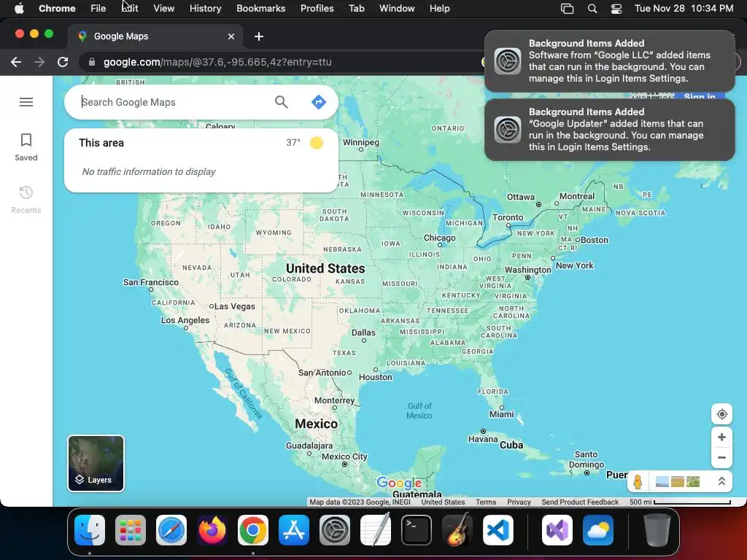Open Firefox from the Dock
Viewport: 747px width, 560px height.
click(x=212, y=530)
